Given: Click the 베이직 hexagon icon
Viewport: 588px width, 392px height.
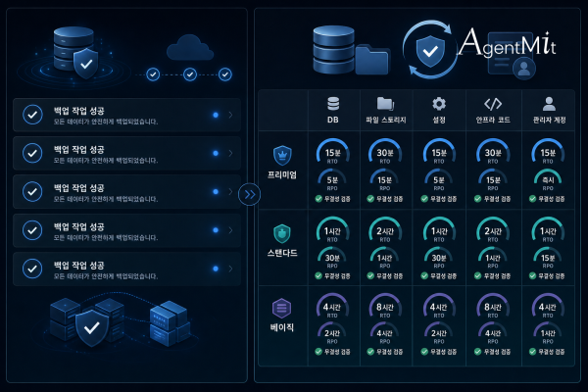Looking at the screenshot, I should pyautogui.click(x=281, y=309).
